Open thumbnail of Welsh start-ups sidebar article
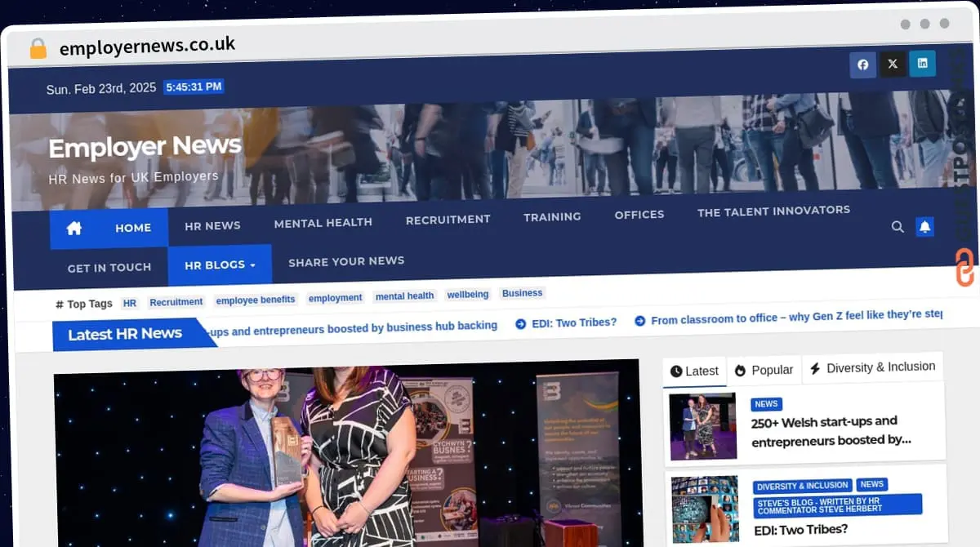The height and width of the screenshot is (547, 980). tap(703, 428)
